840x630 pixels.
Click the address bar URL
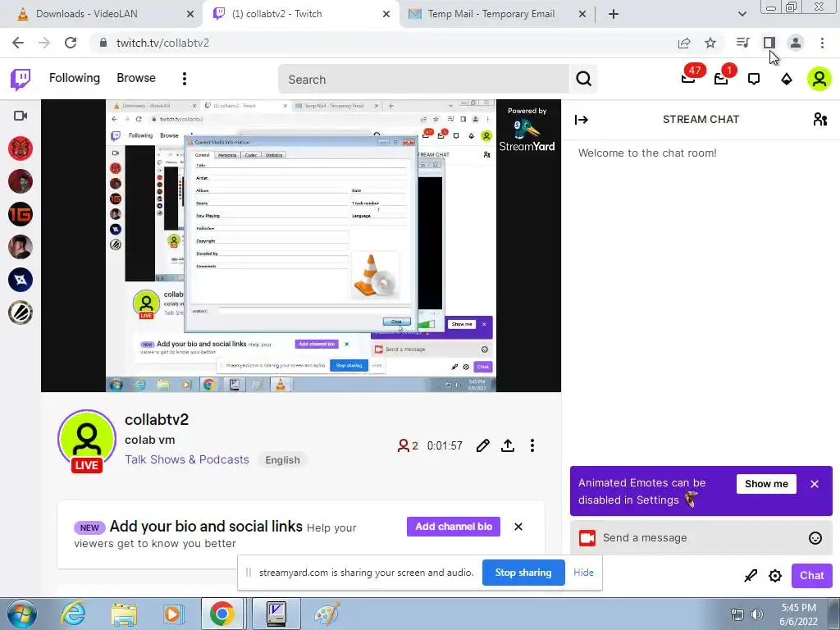[x=163, y=43]
